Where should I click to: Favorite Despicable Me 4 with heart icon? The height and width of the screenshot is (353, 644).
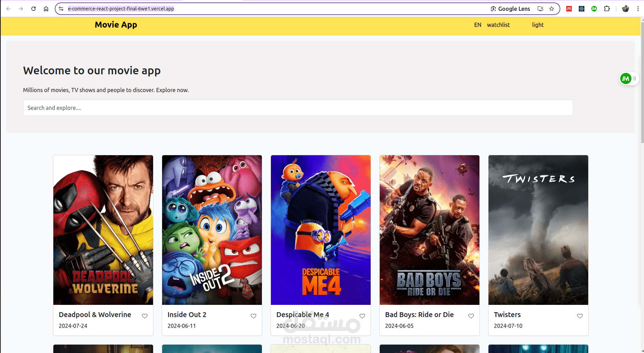(362, 316)
